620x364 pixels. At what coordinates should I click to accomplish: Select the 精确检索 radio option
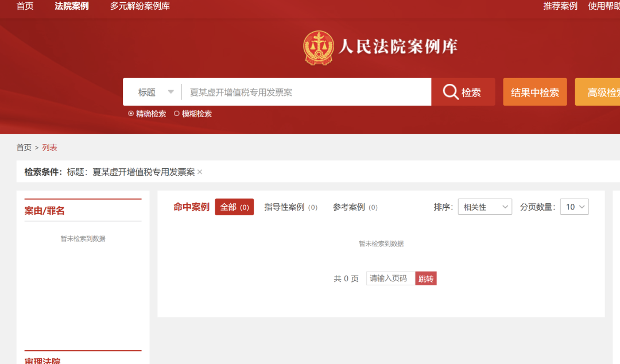pos(131,114)
